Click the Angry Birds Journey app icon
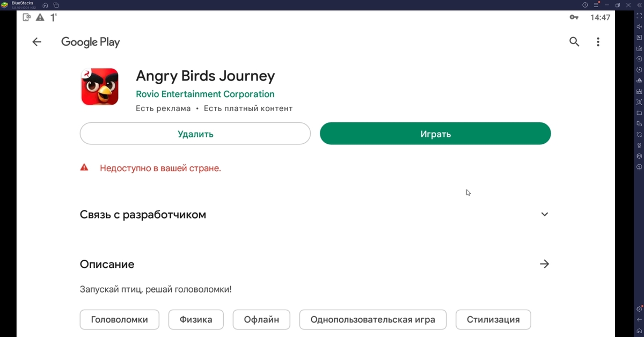The image size is (644, 337). click(x=100, y=86)
